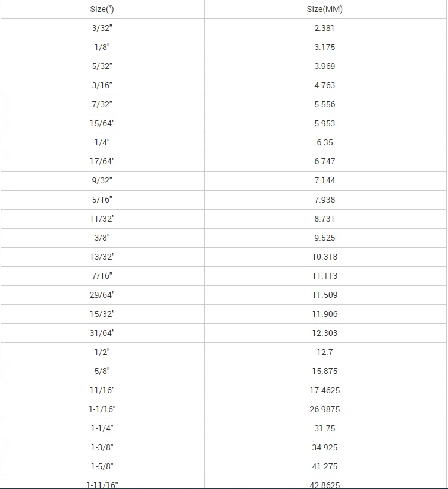Click the 41.275 millimeter value
This screenshot has height=489, width=448.
click(325, 466)
